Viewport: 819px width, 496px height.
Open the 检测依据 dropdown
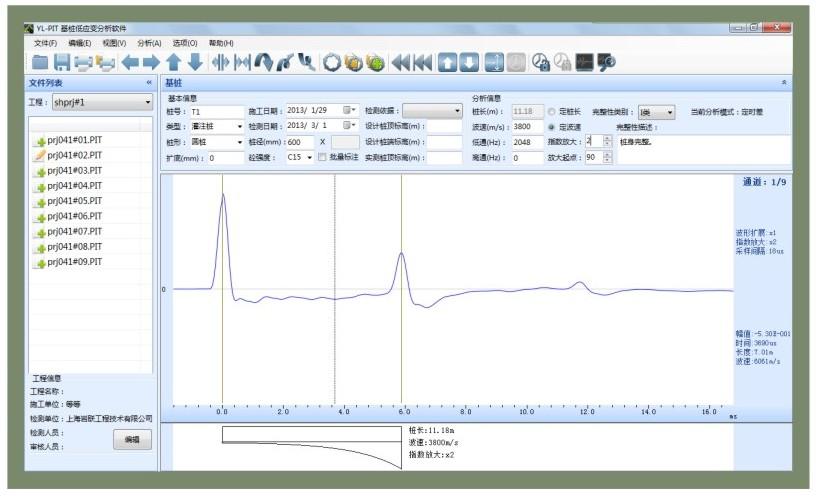point(432,111)
